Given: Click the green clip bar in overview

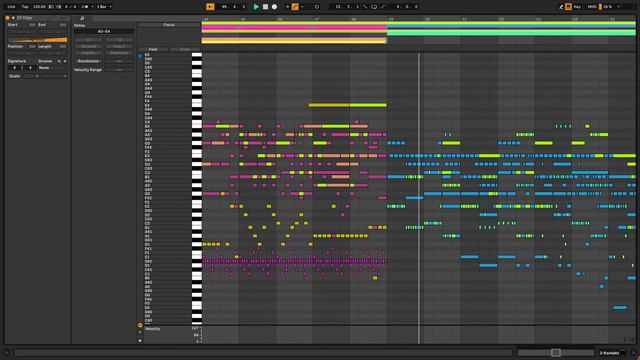Looking at the screenshot, I should (x=511, y=32).
